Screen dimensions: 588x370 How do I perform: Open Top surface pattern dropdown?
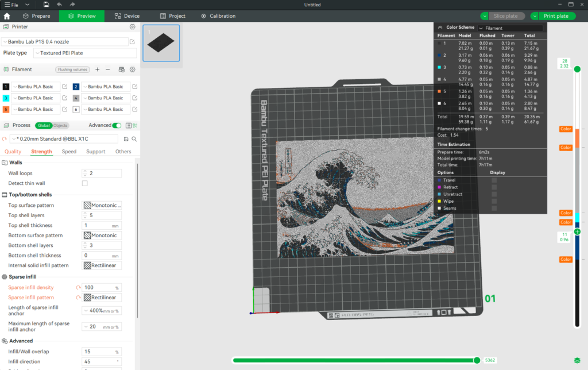102,205
